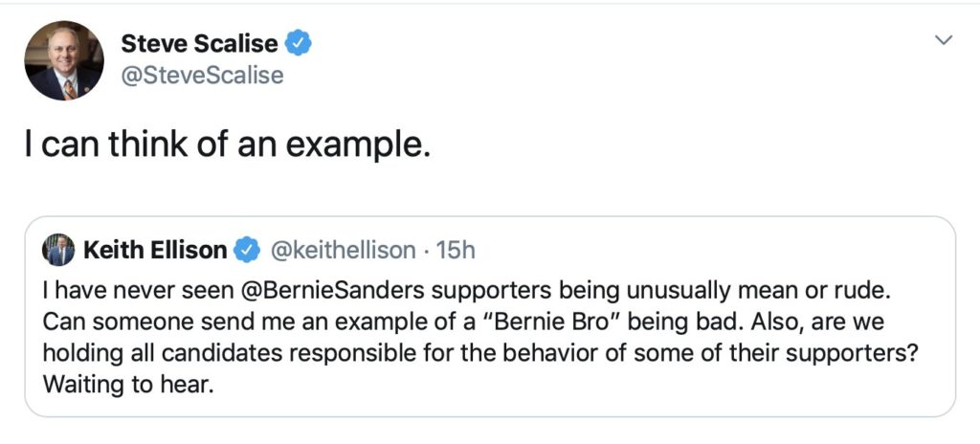Click Keith Ellison's small avatar

58,250
